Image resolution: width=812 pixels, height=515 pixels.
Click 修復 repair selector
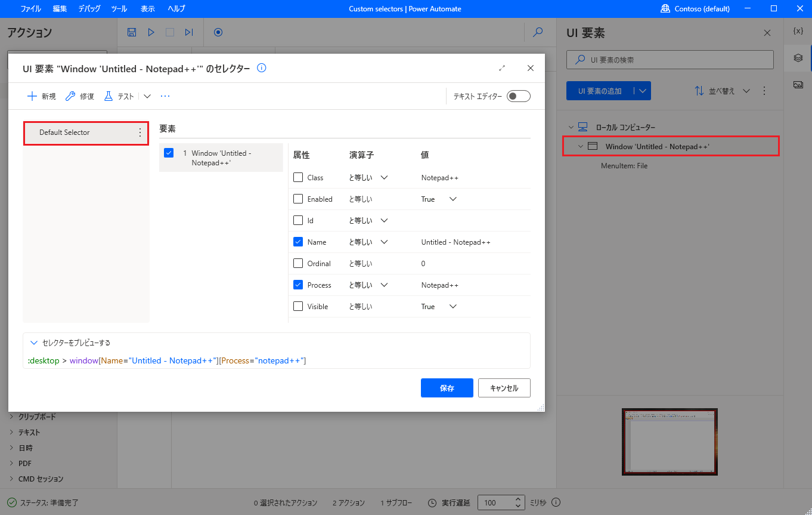[x=80, y=96]
